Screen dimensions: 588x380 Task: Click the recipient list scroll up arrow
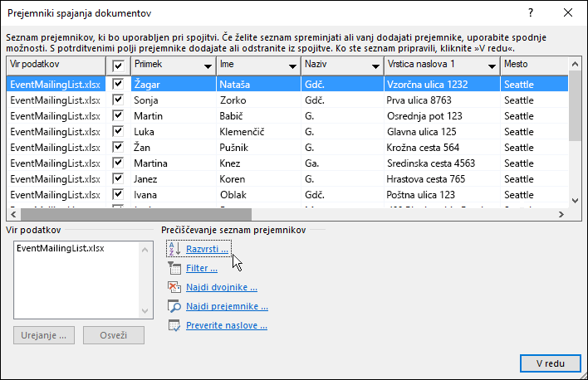coord(575,64)
